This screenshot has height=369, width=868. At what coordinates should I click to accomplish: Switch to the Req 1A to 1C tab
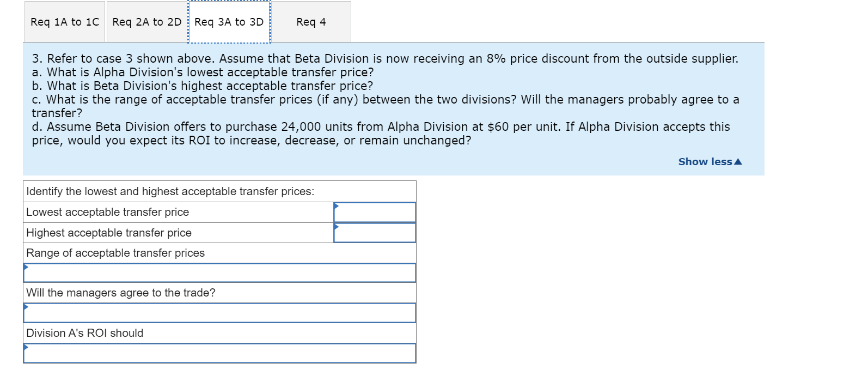pos(64,22)
